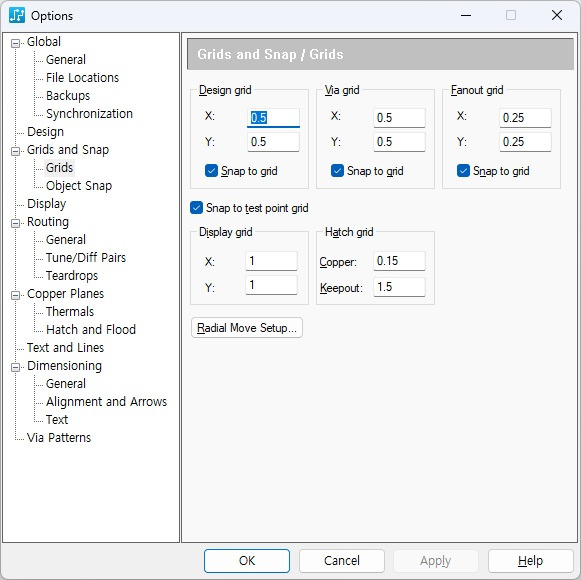
Task: Click the Fanout grid X field
Action: (x=525, y=118)
